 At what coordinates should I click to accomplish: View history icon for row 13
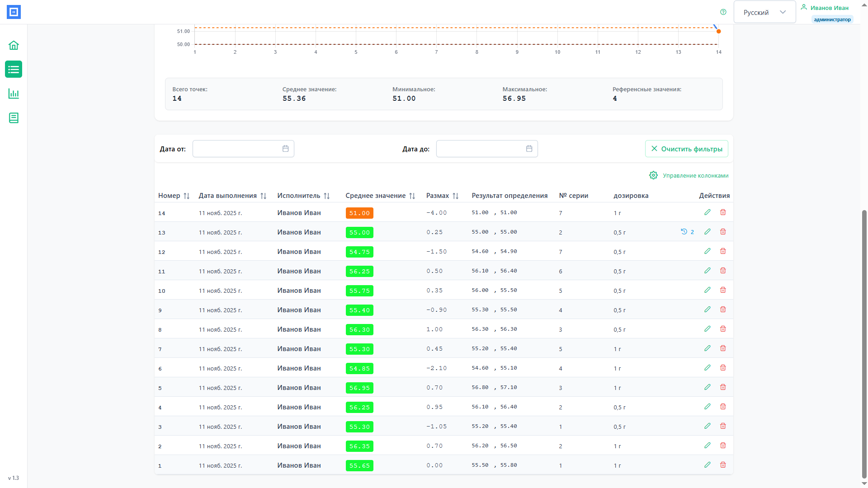click(684, 232)
